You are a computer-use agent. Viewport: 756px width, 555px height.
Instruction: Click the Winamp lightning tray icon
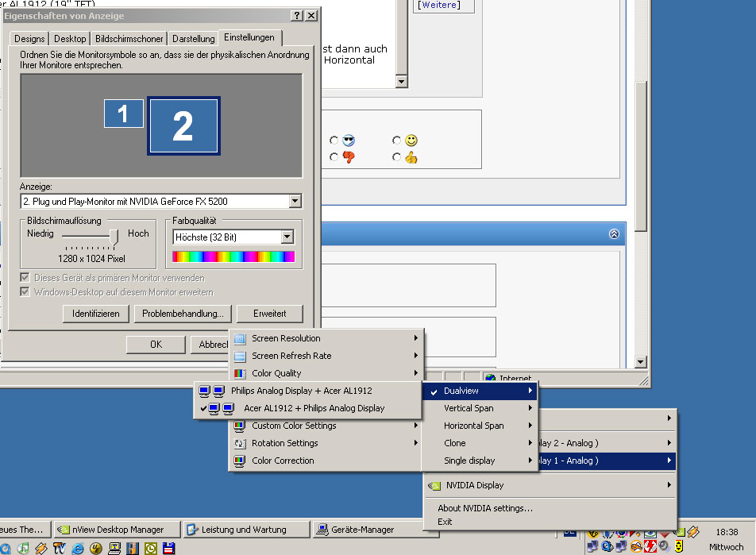(693, 532)
